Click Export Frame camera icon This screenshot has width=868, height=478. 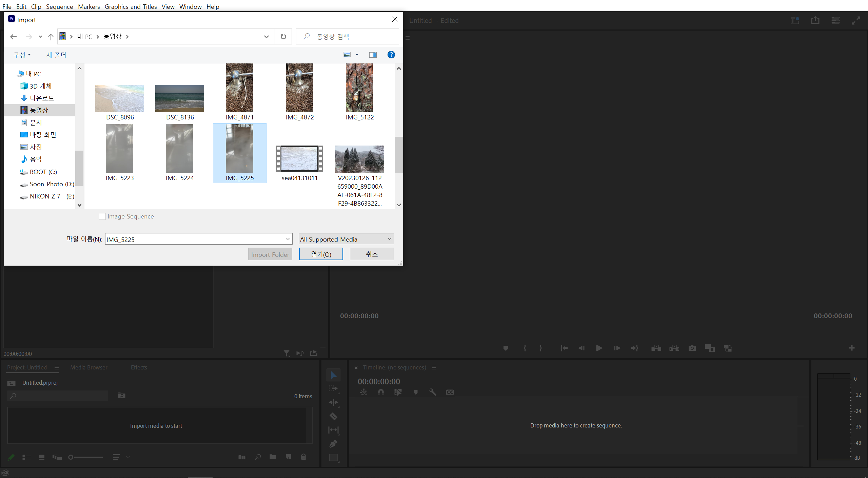pos(692,348)
